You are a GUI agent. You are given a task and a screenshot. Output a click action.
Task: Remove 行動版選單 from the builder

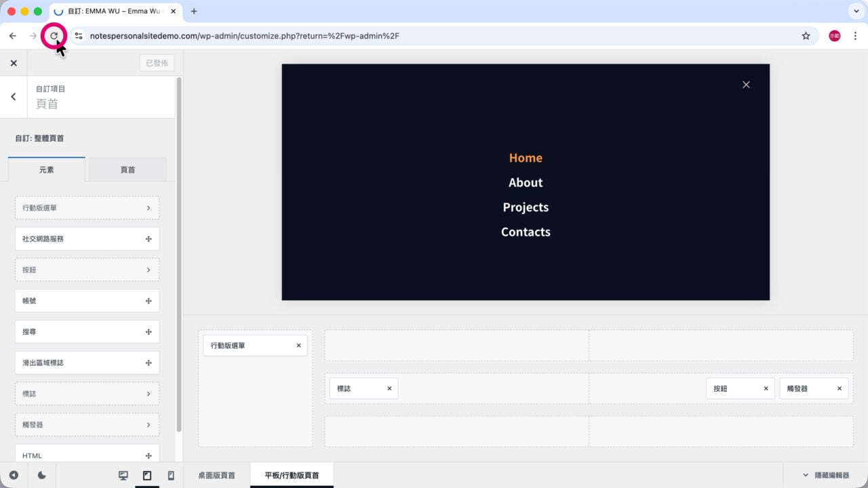point(298,346)
